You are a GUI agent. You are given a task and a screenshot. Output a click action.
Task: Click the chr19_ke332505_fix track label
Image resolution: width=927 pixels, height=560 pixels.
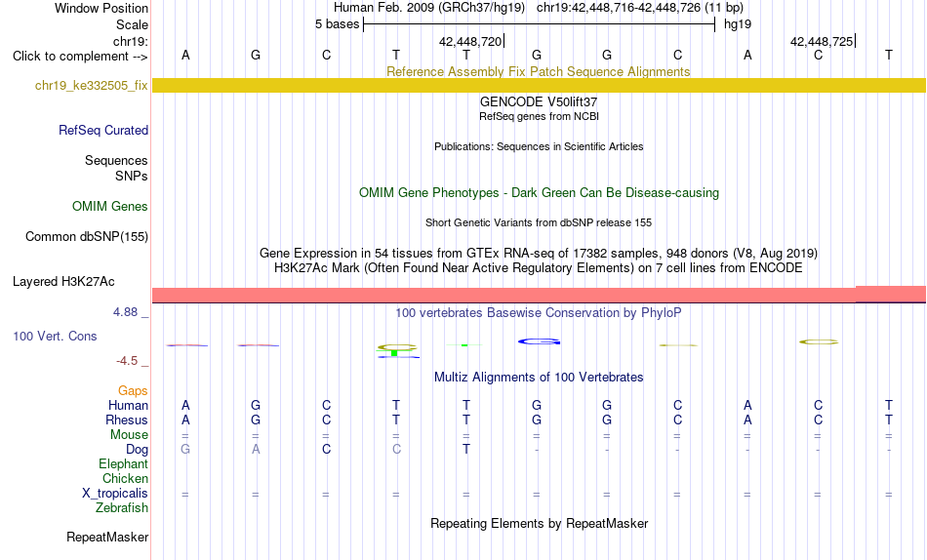(91, 86)
